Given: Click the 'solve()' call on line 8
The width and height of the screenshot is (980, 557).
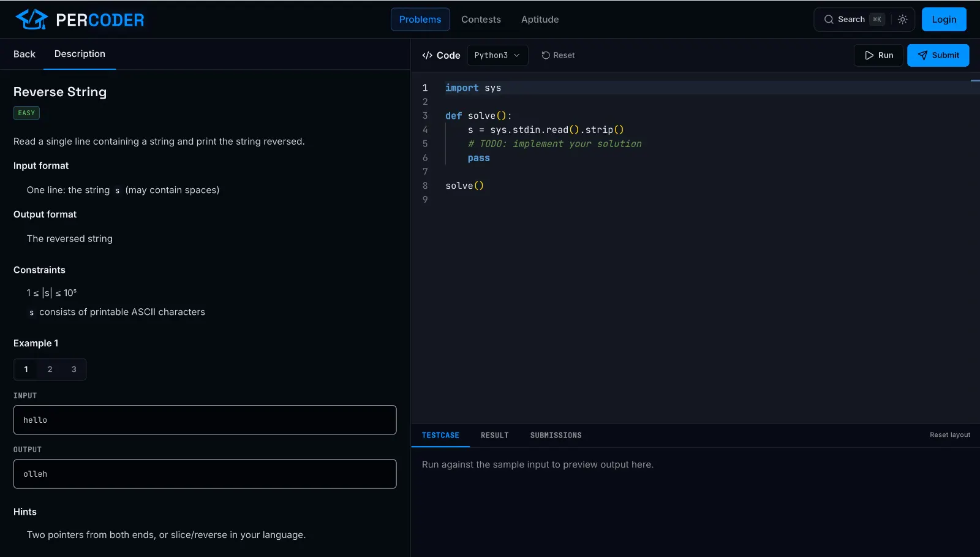Looking at the screenshot, I should tap(464, 186).
